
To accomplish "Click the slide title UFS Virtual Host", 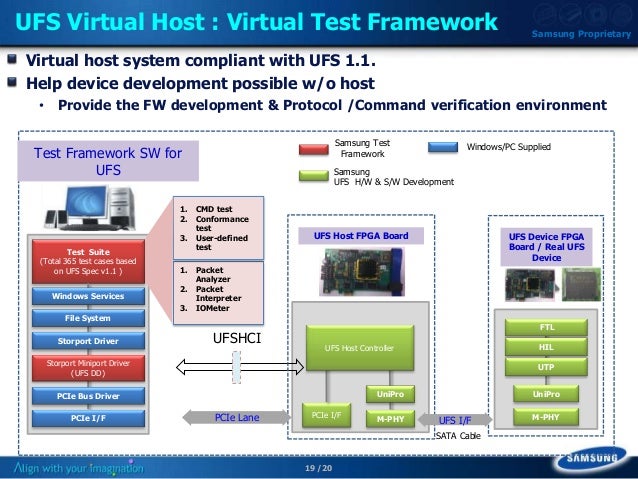I will pos(256,22).
